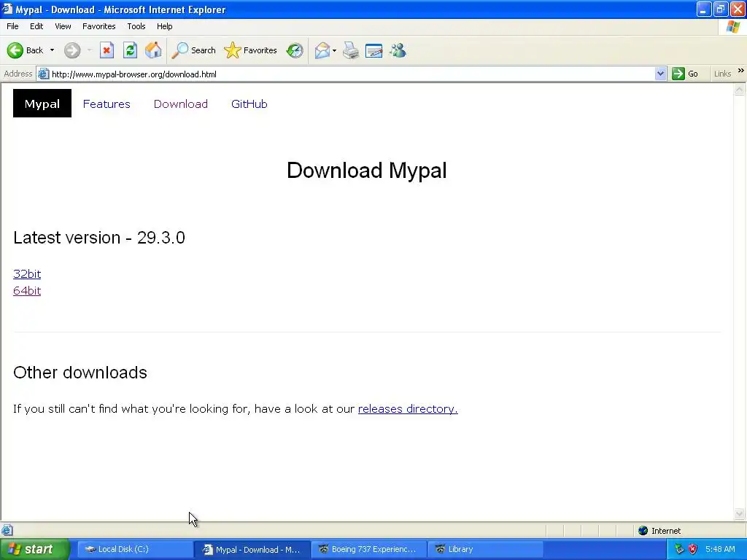Click the IE icon in title bar

[x=7, y=9]
